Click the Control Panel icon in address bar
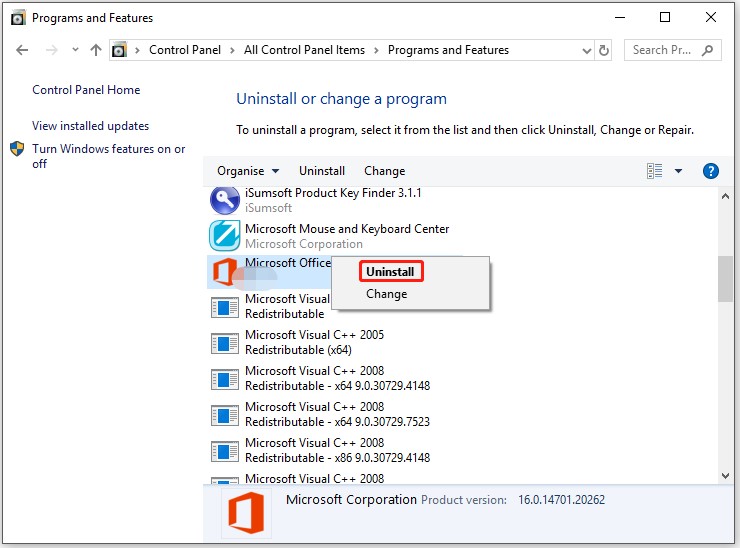740x548 pixels. pos(119,50)
